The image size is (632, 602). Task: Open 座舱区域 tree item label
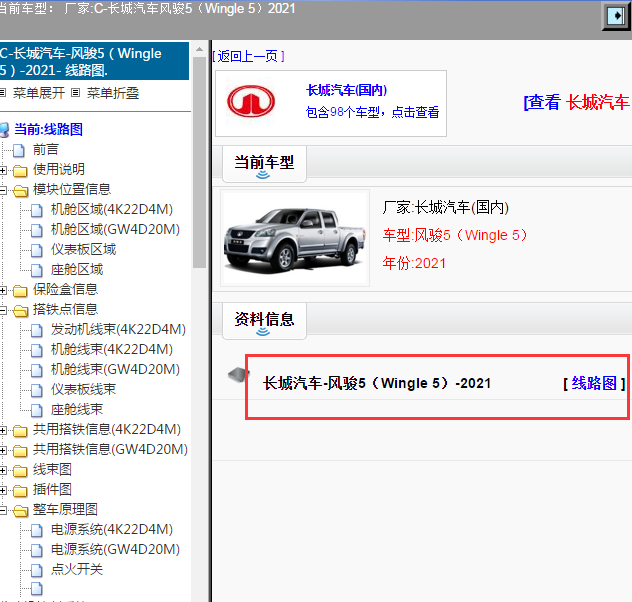click(77, 270)
